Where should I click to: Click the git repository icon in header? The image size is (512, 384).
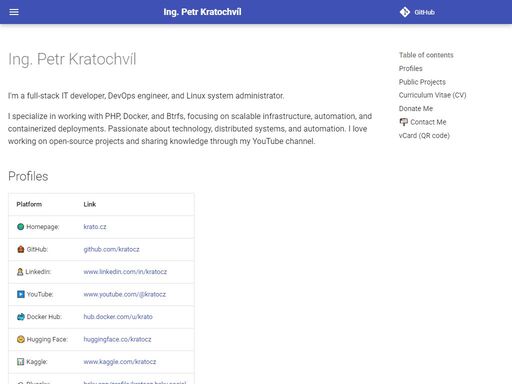tap(405, 12)
